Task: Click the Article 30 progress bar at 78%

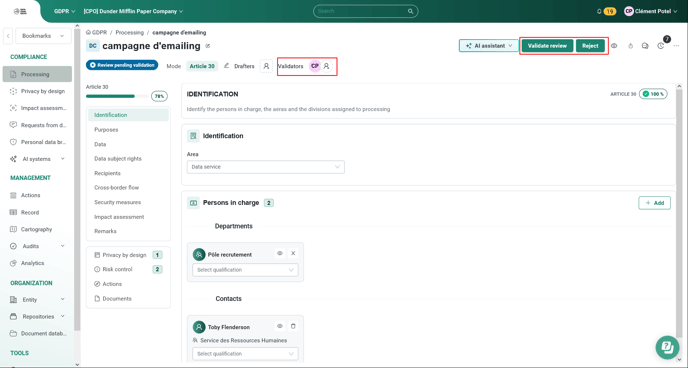Action: 117,96
